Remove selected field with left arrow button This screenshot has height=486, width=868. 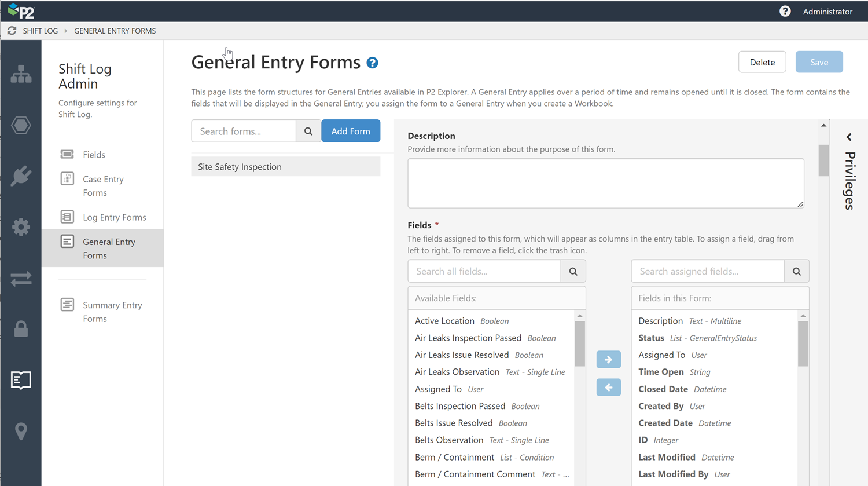608,387
